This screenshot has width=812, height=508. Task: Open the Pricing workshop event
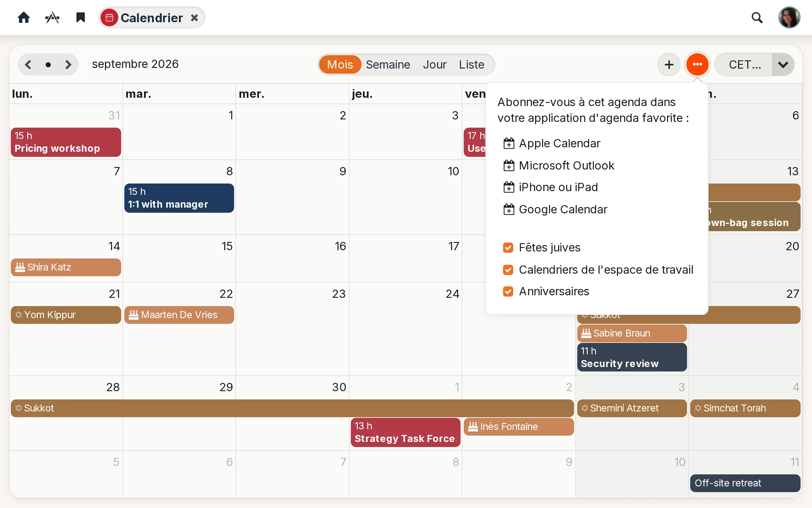click(x=66, y=142)
